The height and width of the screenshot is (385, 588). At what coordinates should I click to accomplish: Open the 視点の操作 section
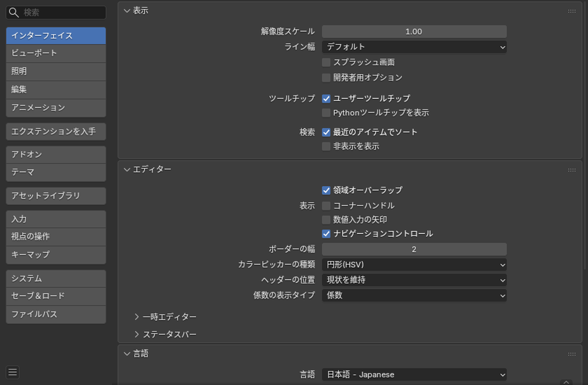(56, 237)
